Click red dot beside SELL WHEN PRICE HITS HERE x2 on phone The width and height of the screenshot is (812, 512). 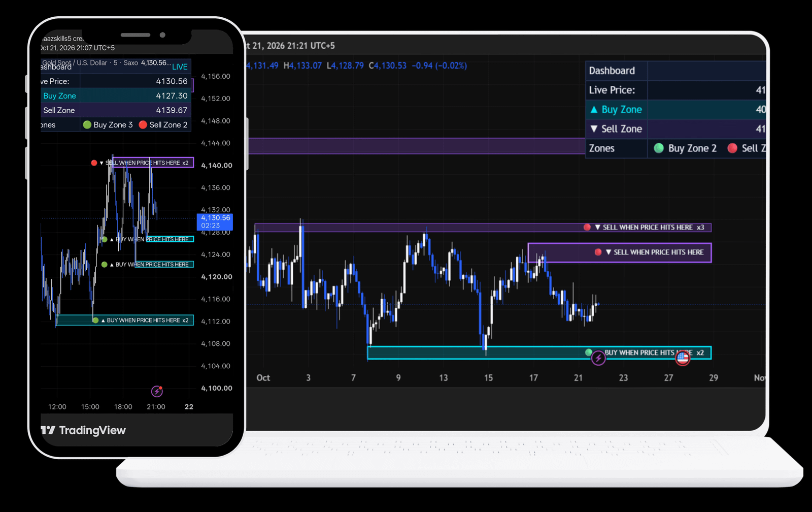click(x=94, y=163)
